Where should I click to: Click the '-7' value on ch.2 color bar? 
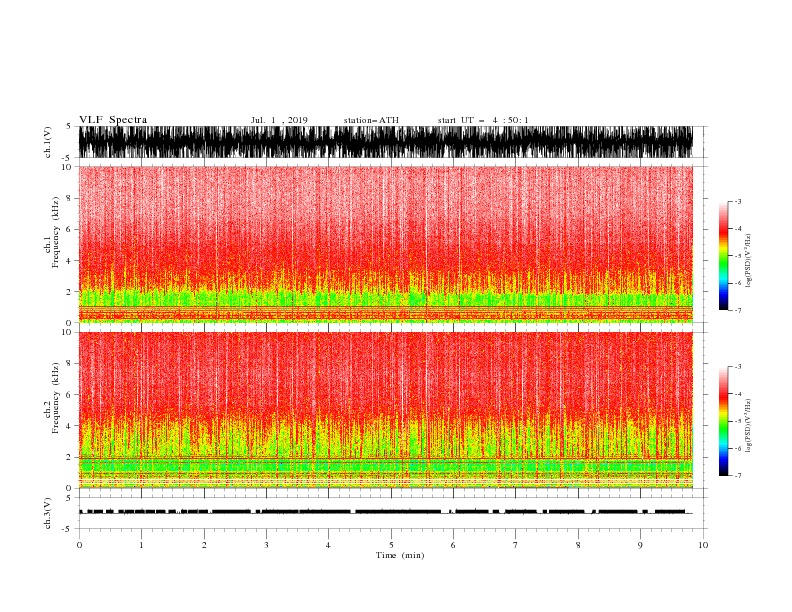click(737, 476)
